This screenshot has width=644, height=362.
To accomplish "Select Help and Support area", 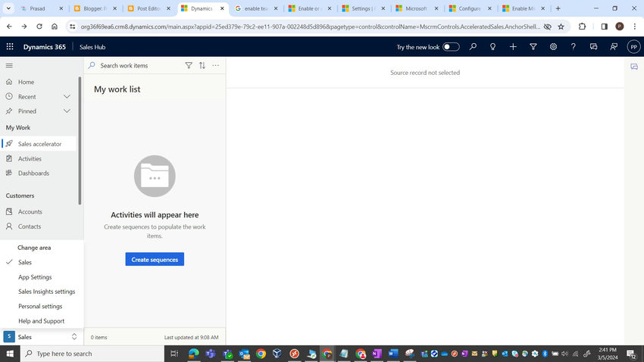I will [42, 321].
